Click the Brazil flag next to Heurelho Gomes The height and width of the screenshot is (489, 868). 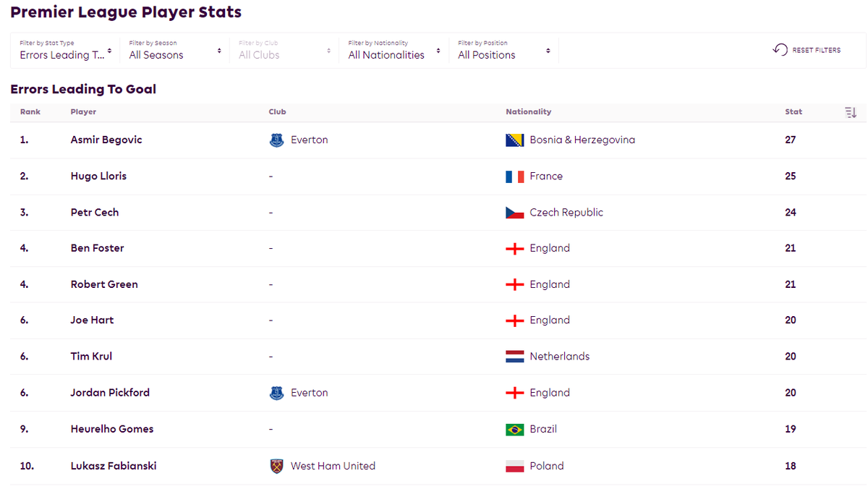(x=514, y=429)
